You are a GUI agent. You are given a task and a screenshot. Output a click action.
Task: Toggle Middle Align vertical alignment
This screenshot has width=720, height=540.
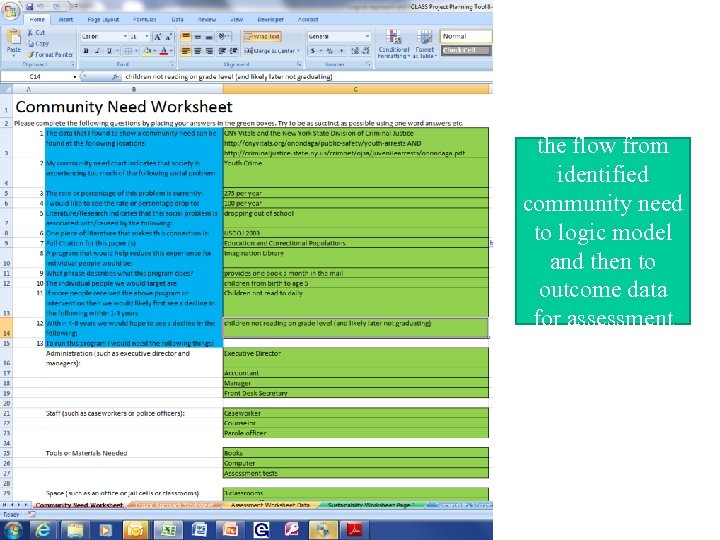pos(197,37)
